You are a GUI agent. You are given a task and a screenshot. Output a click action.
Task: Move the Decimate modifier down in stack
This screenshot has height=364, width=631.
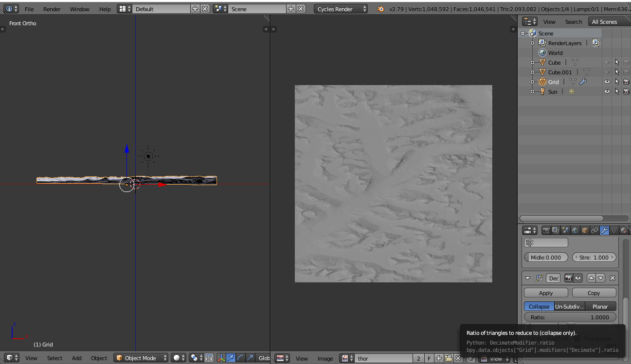600,278
